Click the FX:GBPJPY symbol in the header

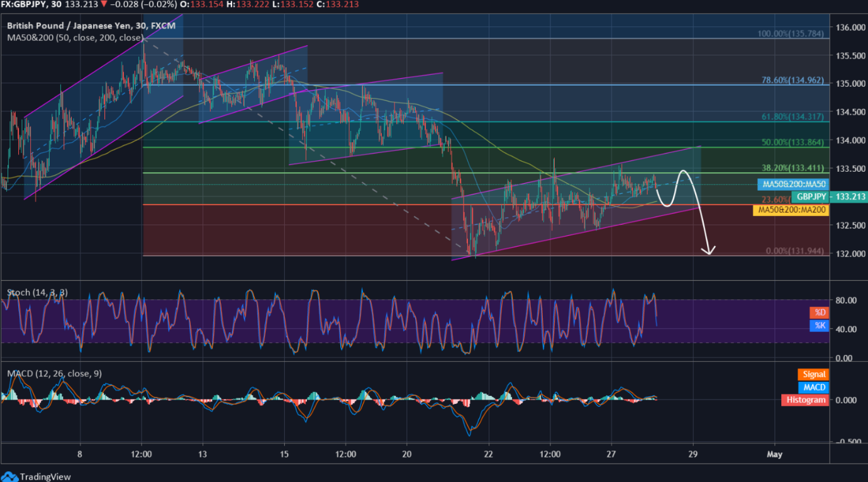(x=25, y=4)
